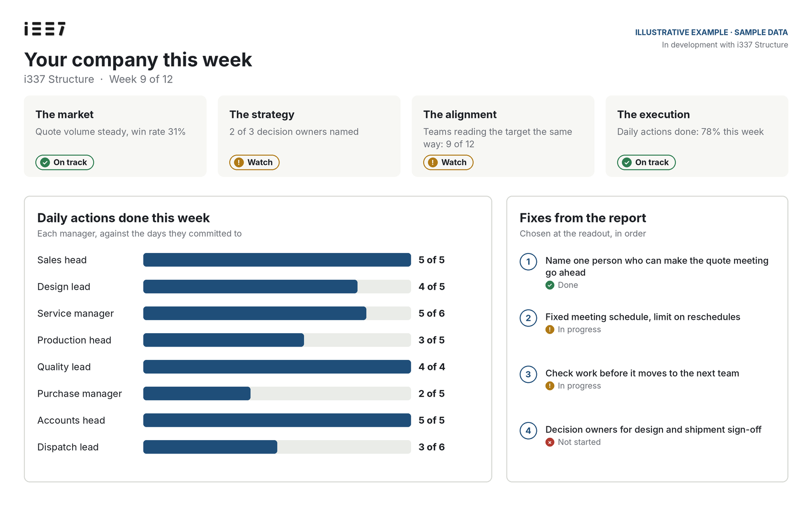Click the '3 of 6' value for Dispatch lead

tap(432, 447)
